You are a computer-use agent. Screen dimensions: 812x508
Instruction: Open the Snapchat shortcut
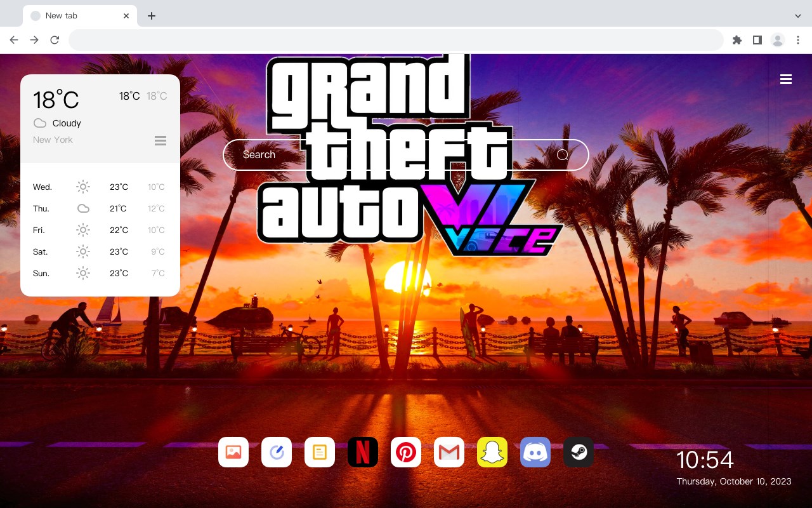492,452
